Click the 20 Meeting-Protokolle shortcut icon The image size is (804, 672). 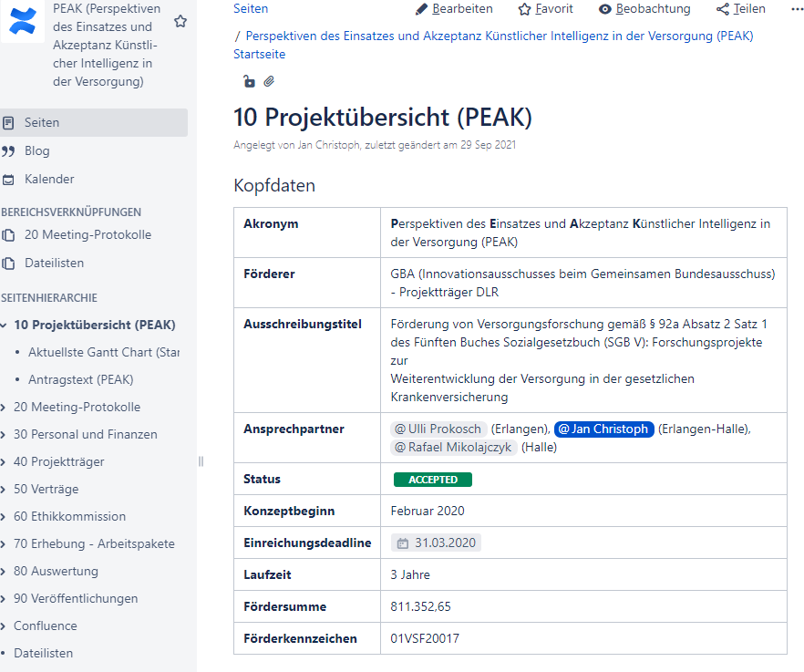coord(8,235)
